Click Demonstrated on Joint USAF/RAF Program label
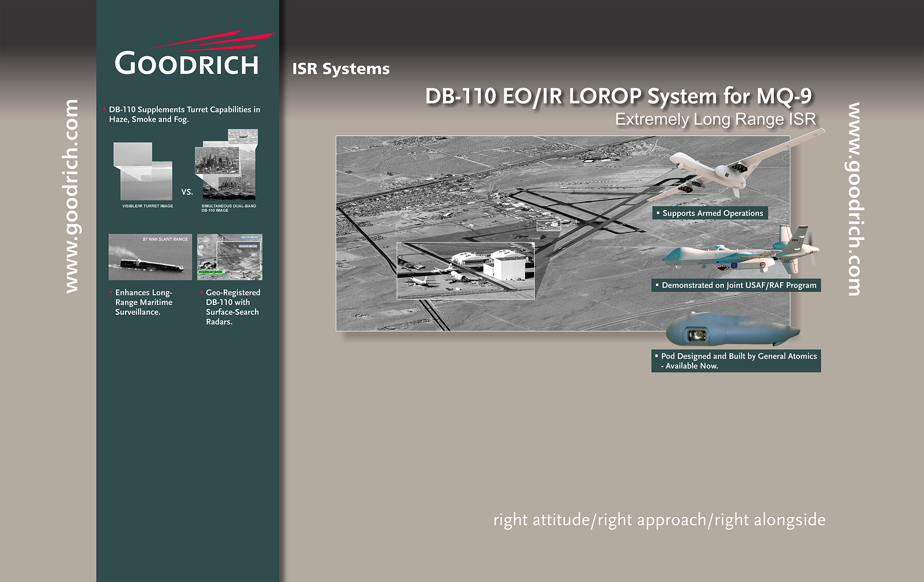The width and height of the screenshot is (924, 582). tap(736, 285)
